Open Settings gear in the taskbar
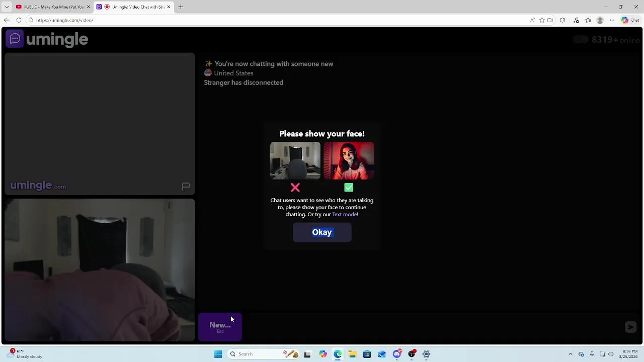Screen dimensions: 644x362 click(426, 354)
